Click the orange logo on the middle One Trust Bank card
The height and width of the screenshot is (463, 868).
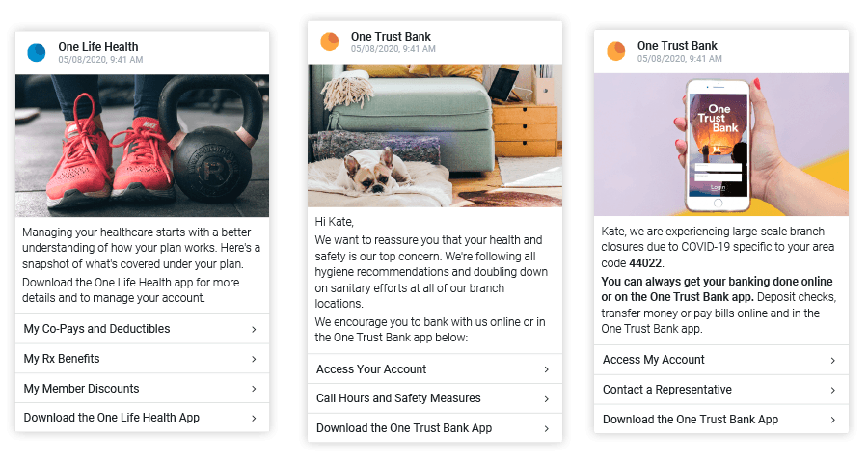[x=330, y=42]
